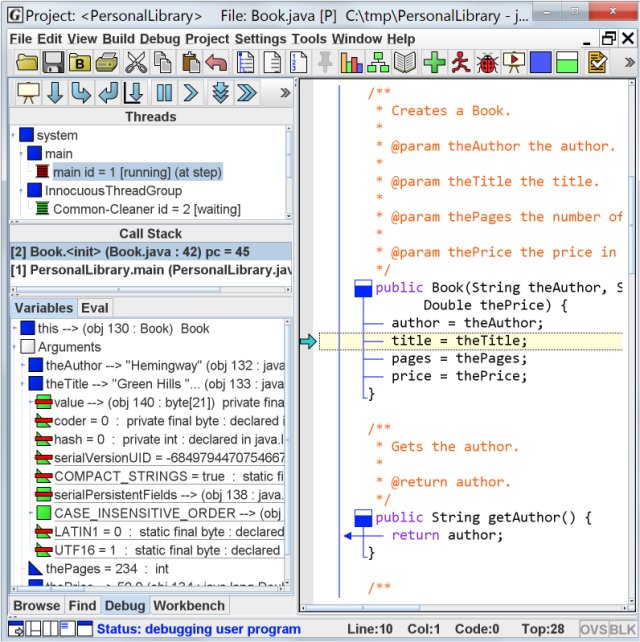The width and height of the screenshot is (640, 642).
Task: Click Run to Cursor debug icon
Action: [134, 93]
